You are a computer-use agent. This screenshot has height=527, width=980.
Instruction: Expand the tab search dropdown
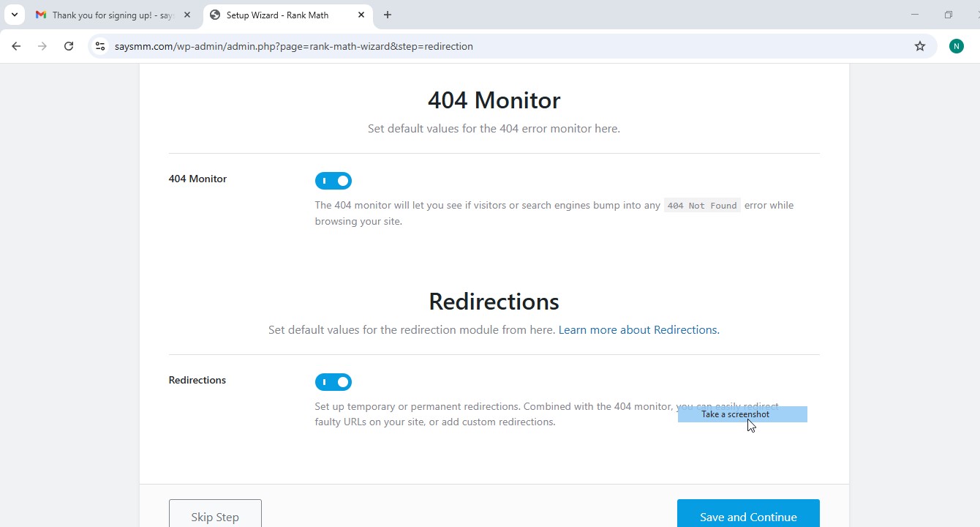click(14, 15)
